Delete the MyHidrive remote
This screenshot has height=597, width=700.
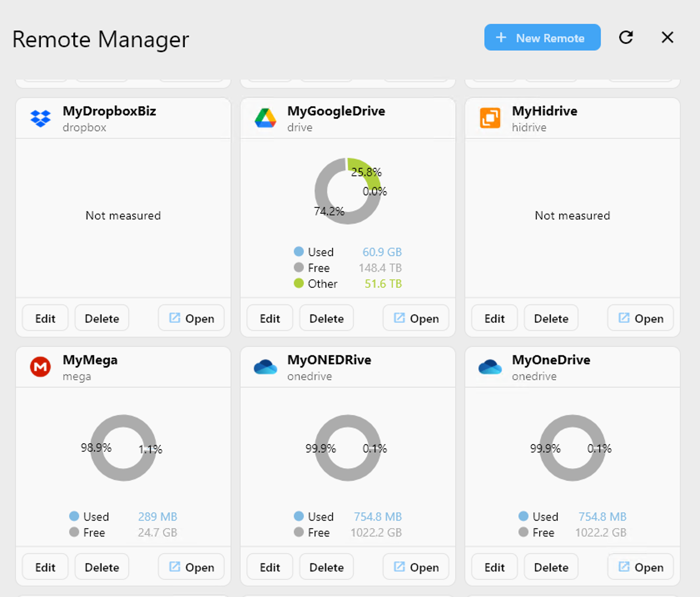pos(551,318)
